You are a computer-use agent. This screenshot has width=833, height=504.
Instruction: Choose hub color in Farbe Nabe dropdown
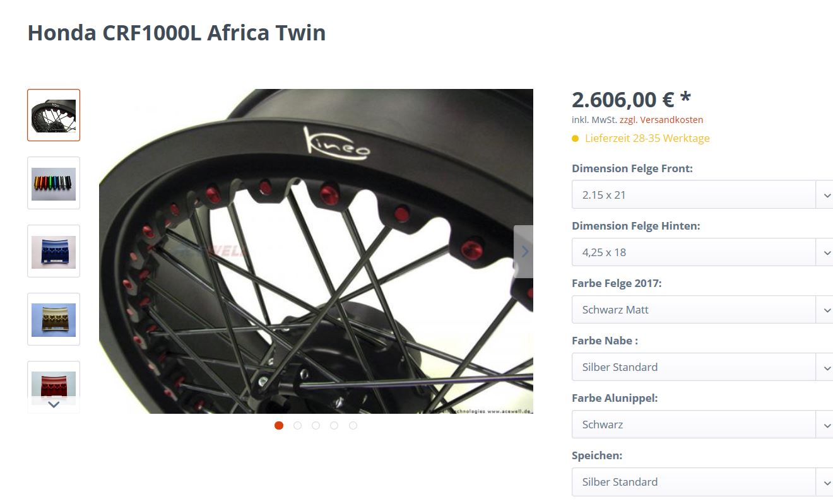point(702,367)
